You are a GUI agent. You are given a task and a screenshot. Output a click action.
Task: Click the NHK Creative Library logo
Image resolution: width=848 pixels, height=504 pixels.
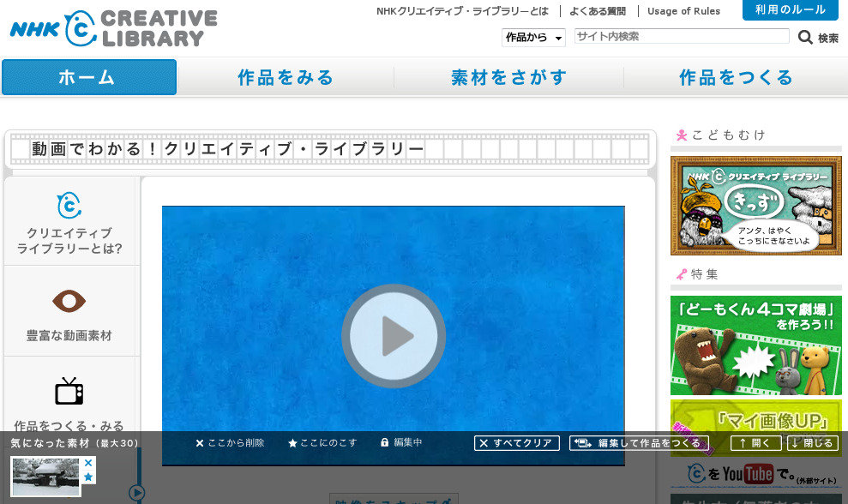coord(113,28)
